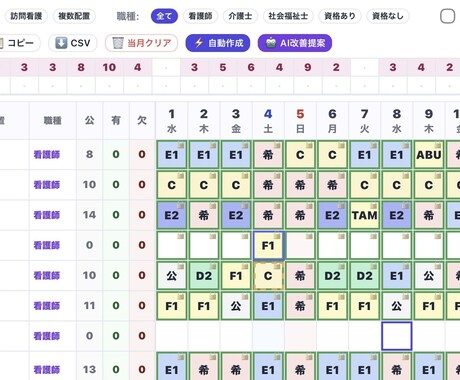Select the 公 cell on day 1
This screenshot has height=380, width=460.
coord(172,276)
